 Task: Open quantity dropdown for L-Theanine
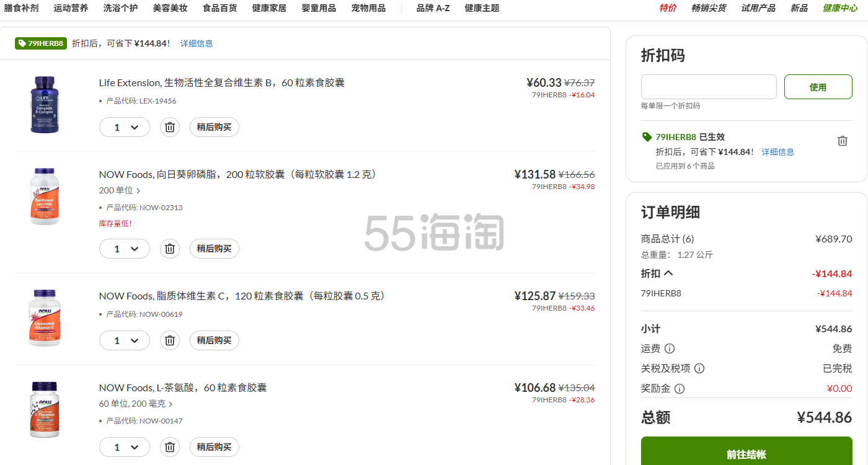(125, 447)
